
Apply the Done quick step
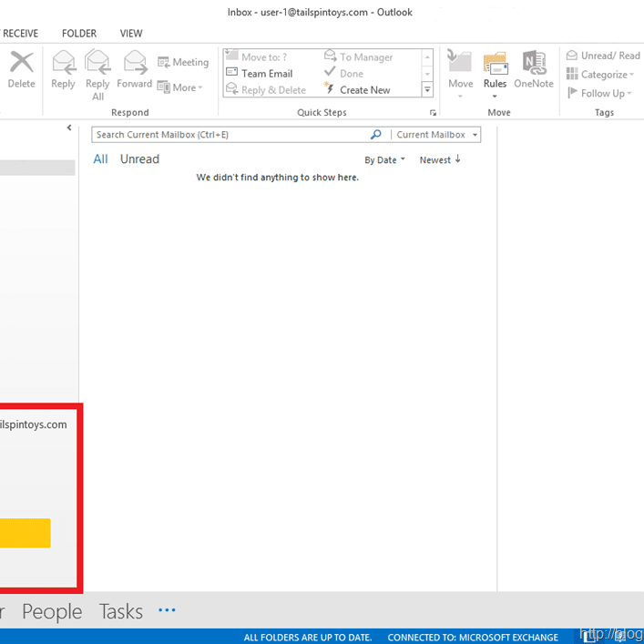click(x=343, y=74)
